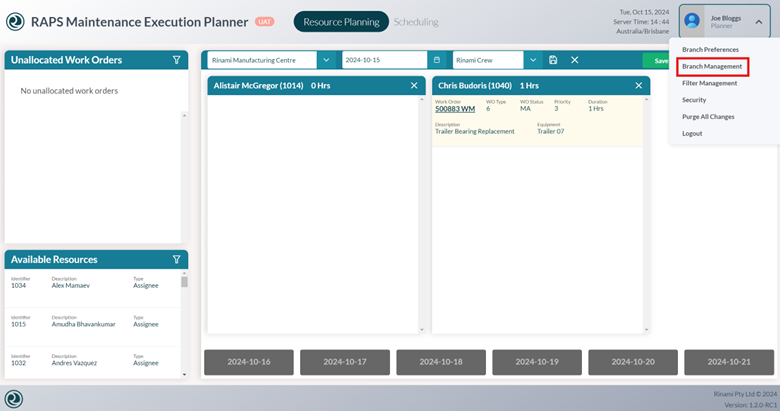This screenshot has width=780, height=411.
Task: Click the save crew floppy disk icon
Action: (553, 60)
